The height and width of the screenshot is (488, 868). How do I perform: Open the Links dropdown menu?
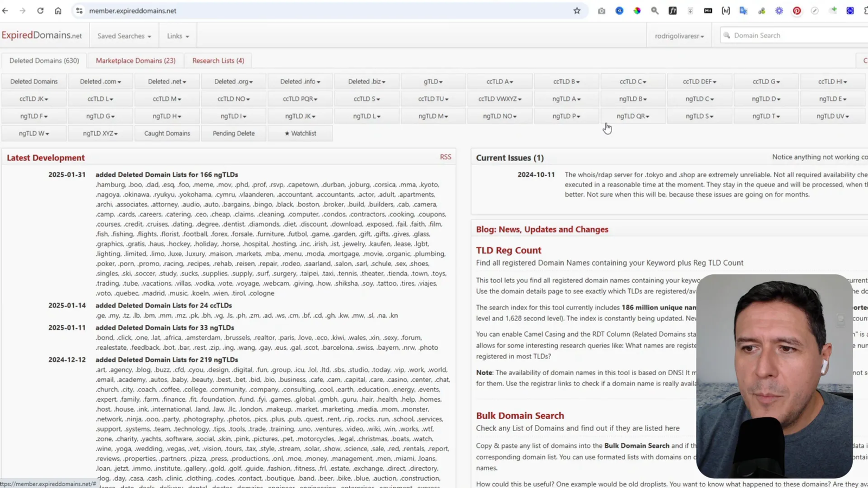click(x=178, y=36)
